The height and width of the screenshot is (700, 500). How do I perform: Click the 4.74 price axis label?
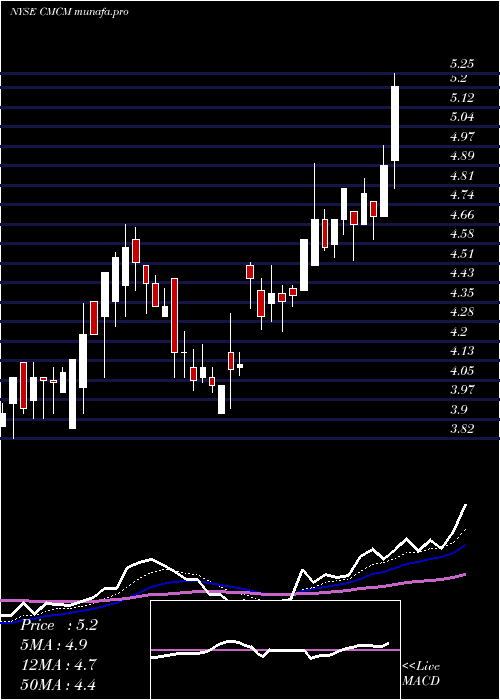(x=462, y=195)
